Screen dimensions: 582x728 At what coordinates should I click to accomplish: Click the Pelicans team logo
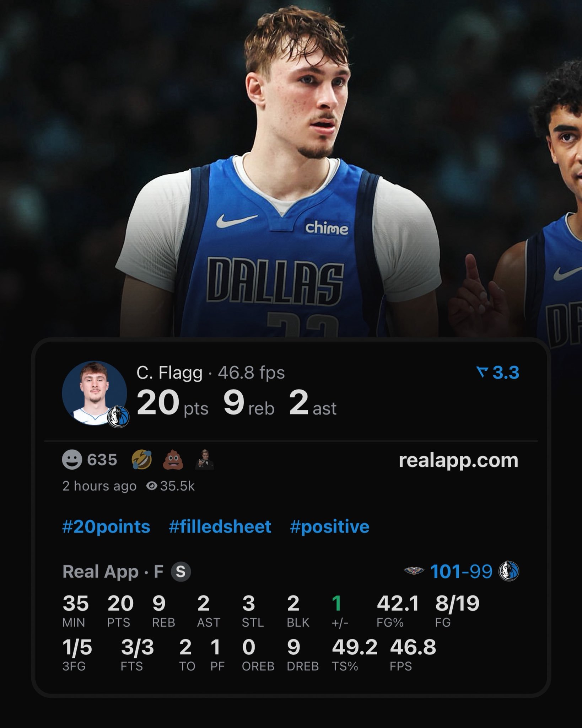coord(414,571)
